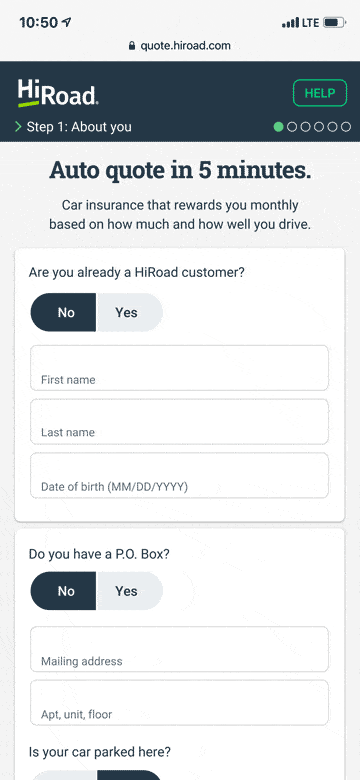Tap the Mailing address field
The height and width of the screenshot is (780, 360).
click(180, 649)
